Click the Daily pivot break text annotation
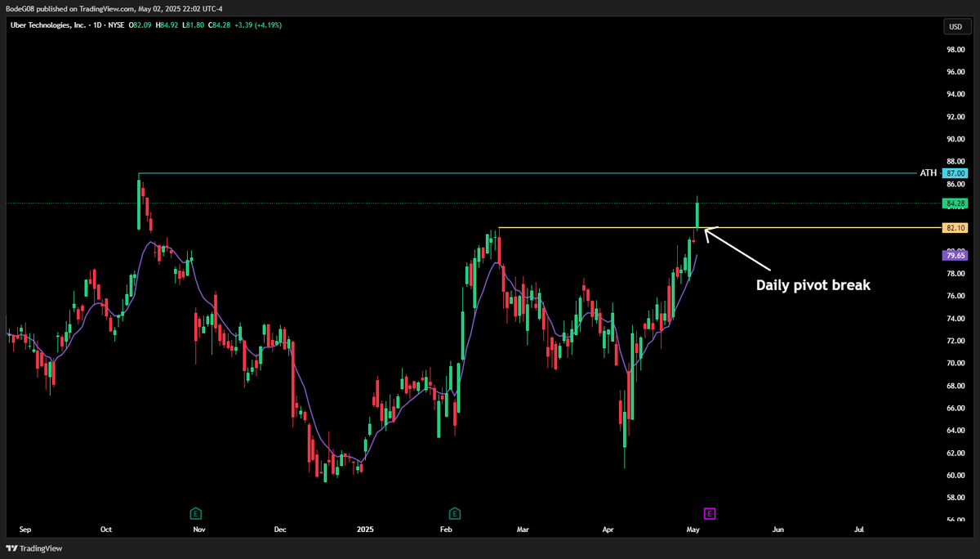 click(813, 284)
